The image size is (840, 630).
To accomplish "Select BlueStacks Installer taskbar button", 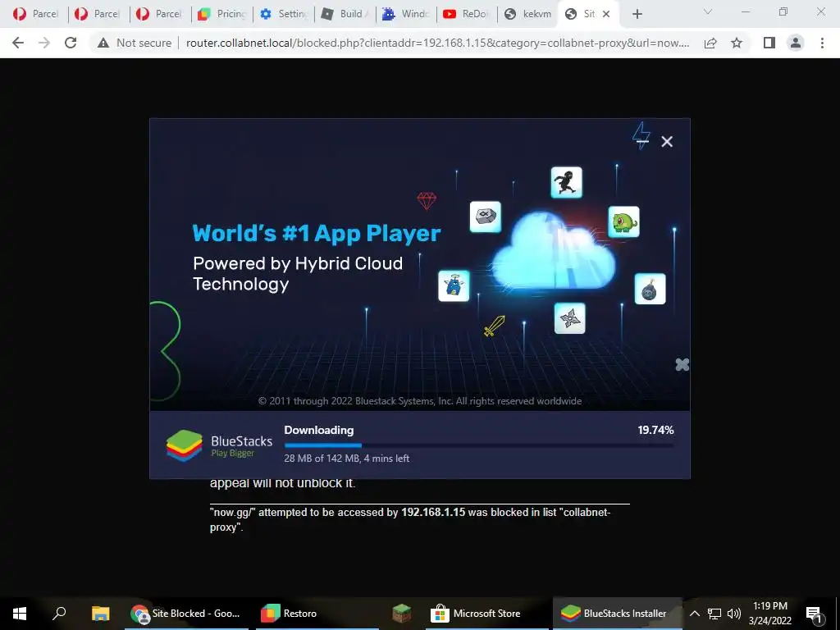I will [x=618, y=614].
